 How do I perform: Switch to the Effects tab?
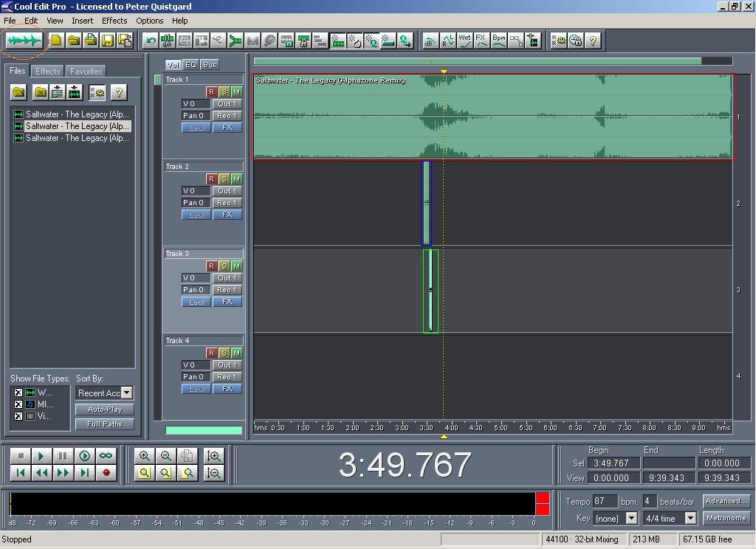tap(48, 72)
